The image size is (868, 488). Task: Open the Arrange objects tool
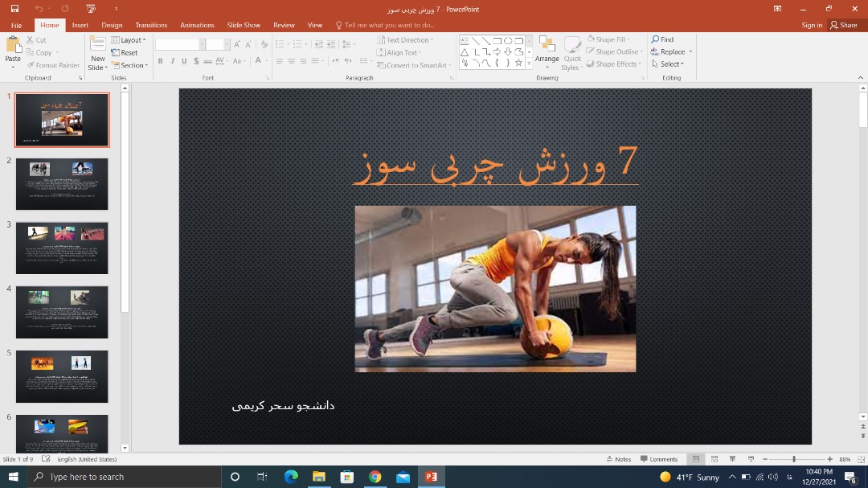[x=547, y=51]
